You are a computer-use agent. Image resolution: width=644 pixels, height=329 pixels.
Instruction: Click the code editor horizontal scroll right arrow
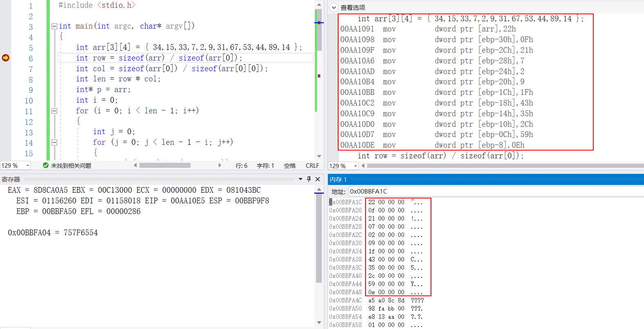coord(220,165)
